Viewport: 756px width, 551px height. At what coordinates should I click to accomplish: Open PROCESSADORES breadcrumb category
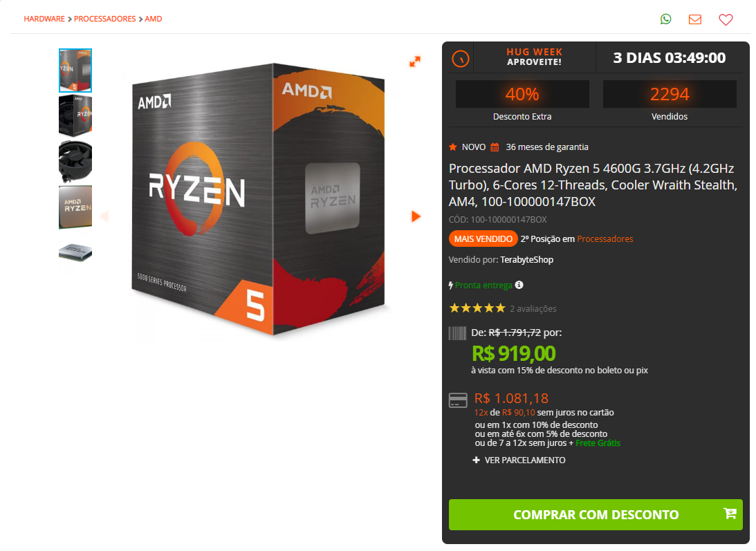(104, 19)
